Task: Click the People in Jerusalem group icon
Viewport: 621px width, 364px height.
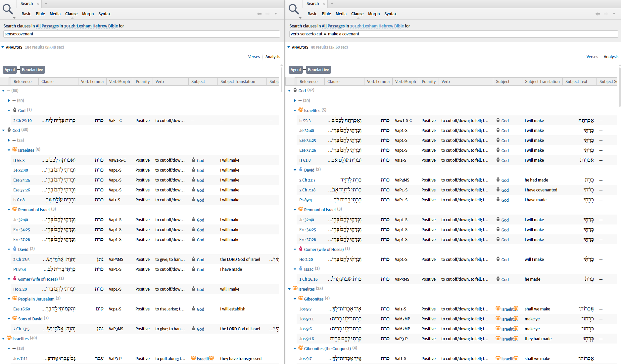Action: (15, 298)
